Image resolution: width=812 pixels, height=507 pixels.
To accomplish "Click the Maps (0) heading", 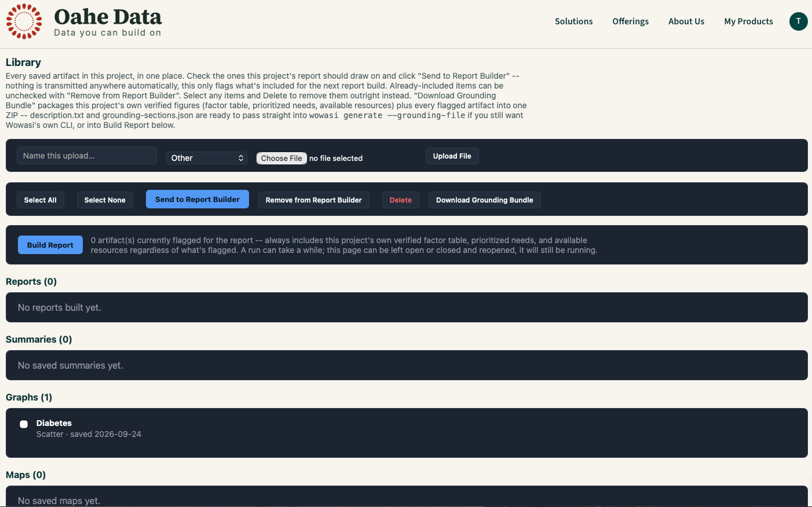I will coord(25,475).
